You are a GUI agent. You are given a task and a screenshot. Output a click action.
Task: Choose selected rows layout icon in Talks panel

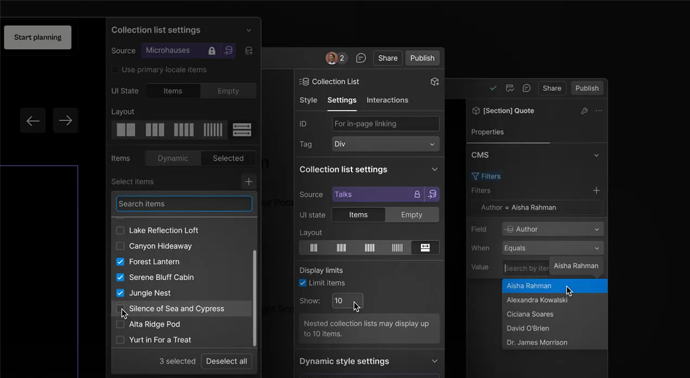[425, 248]
